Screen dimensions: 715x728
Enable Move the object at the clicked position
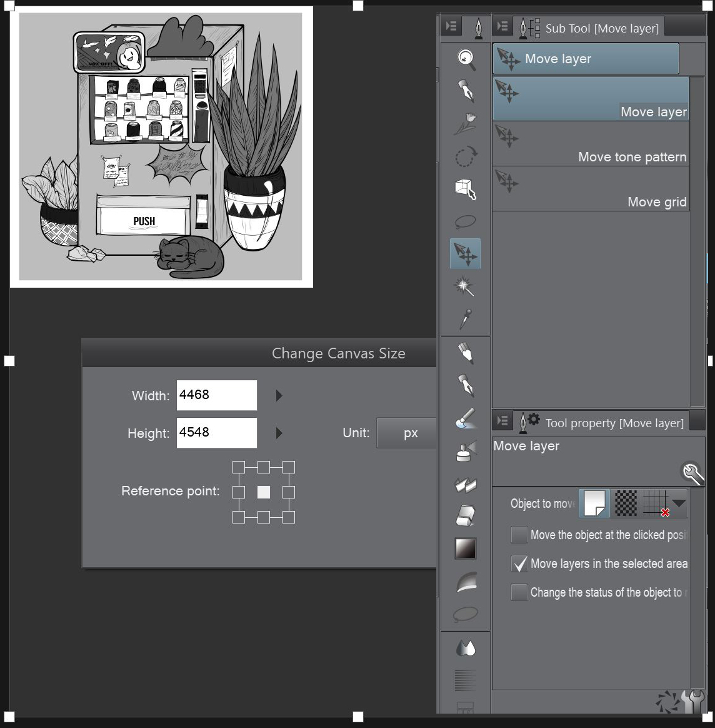click(519, 535)
